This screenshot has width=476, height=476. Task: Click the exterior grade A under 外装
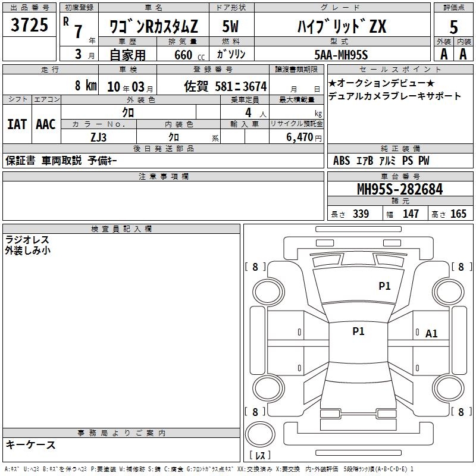pyautogui.click(x=443, y=54)
